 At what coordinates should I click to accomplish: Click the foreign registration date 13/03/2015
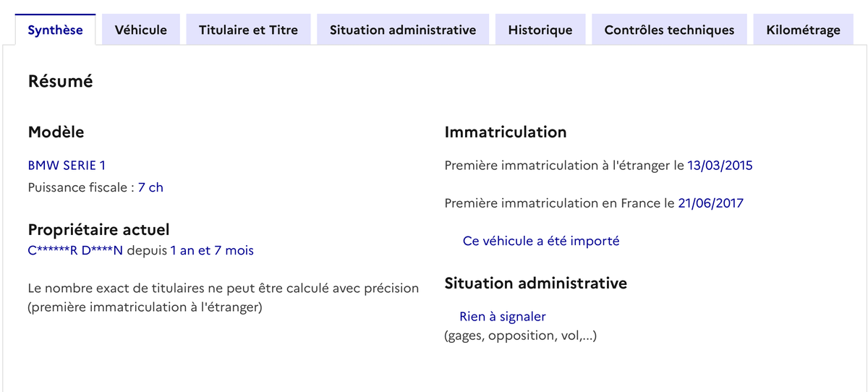pyautogui.click(x=720, y=166)
